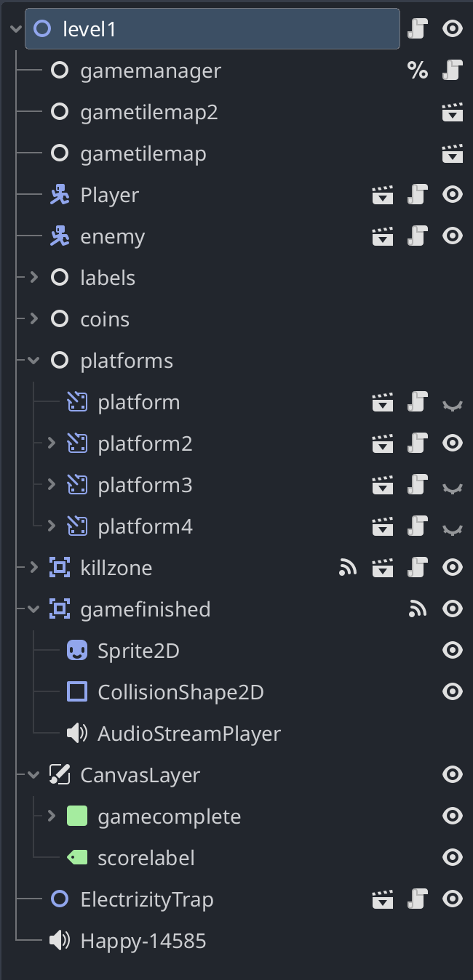473x980 pixels.
Task: Expand the gamecomplete node
Action: tap(51, 816)
